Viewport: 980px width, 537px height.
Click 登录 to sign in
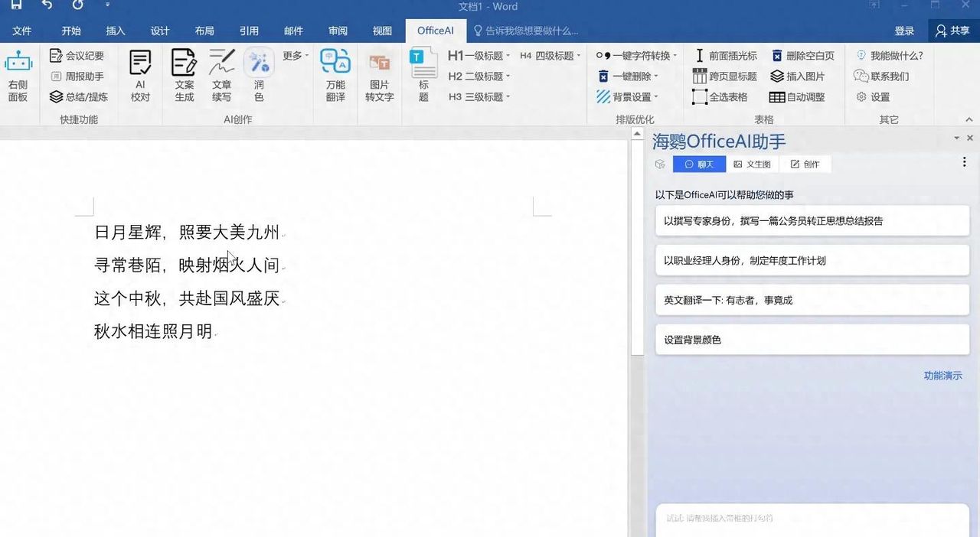[x=904, y=31]
